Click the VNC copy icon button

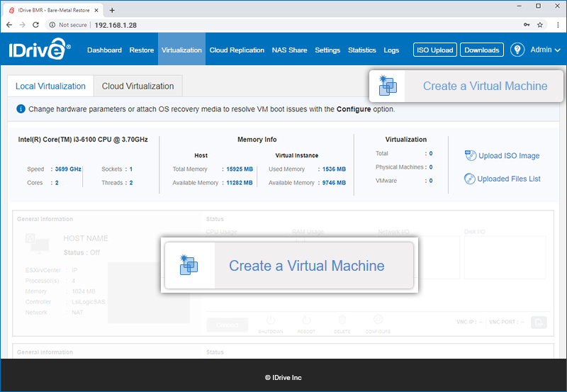point(539,323)
